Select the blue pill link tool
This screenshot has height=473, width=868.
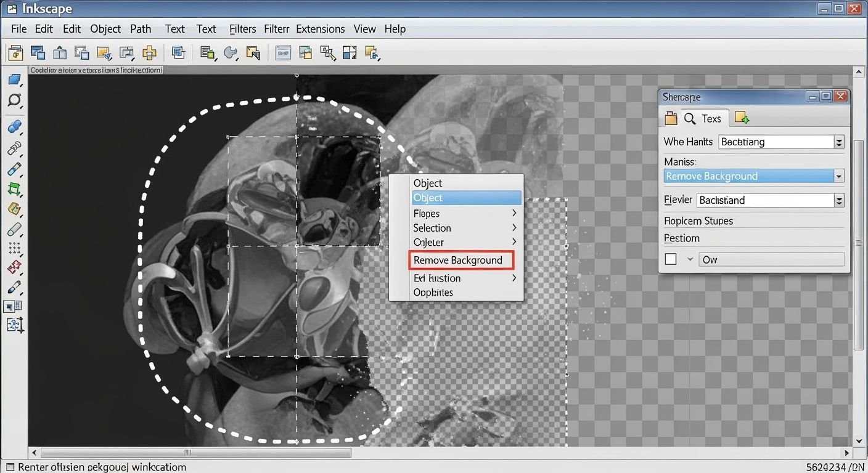pos(14,127)
